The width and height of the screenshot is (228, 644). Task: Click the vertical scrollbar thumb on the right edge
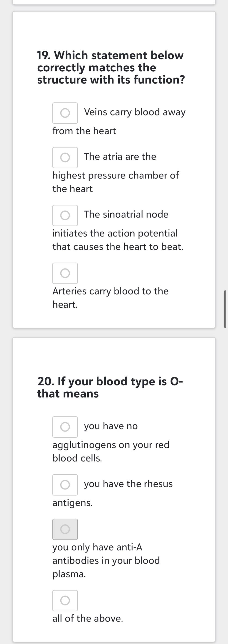225,309
